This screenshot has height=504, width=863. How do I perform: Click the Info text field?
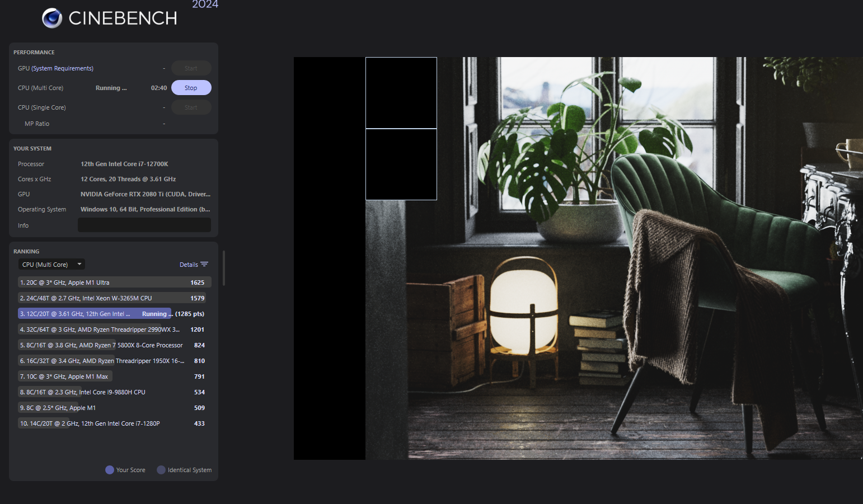144,225
